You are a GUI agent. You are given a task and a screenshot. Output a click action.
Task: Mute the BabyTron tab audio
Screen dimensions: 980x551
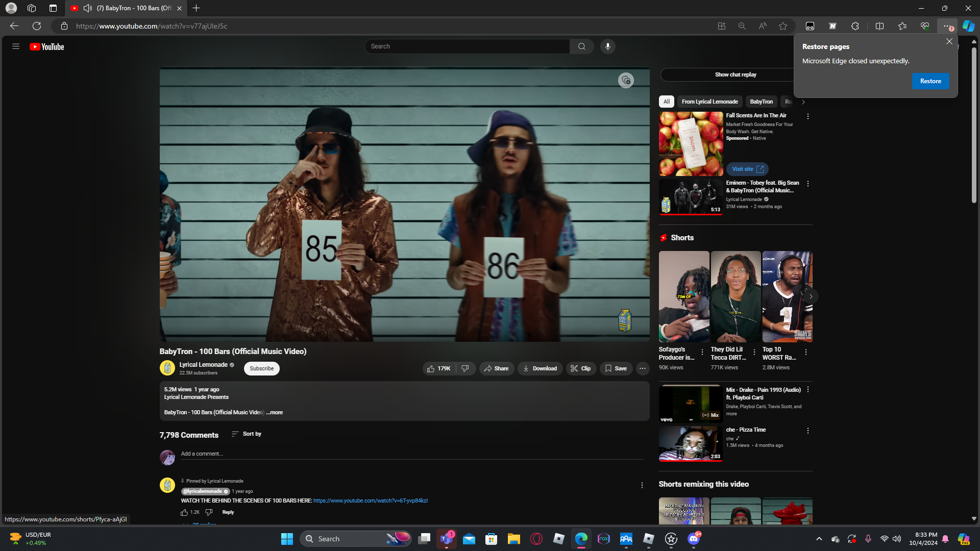point(87,8)
